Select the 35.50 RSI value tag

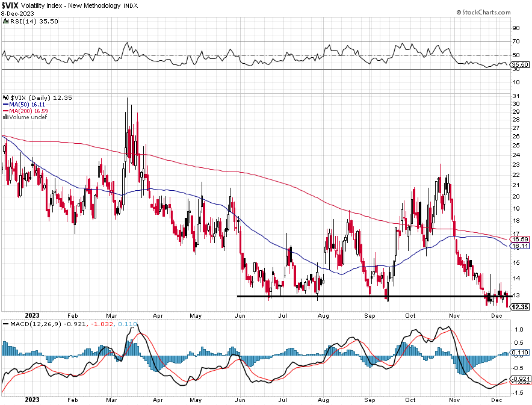click(520, 64)
